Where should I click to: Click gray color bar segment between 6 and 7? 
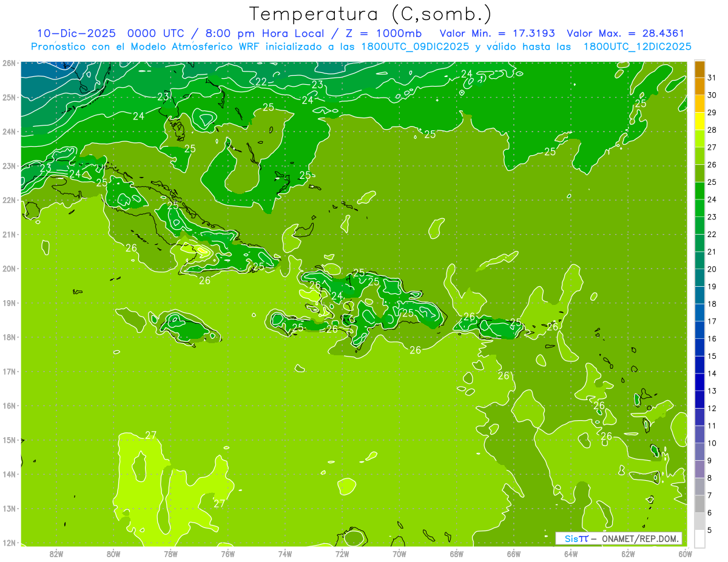click(x=699, y=504)
